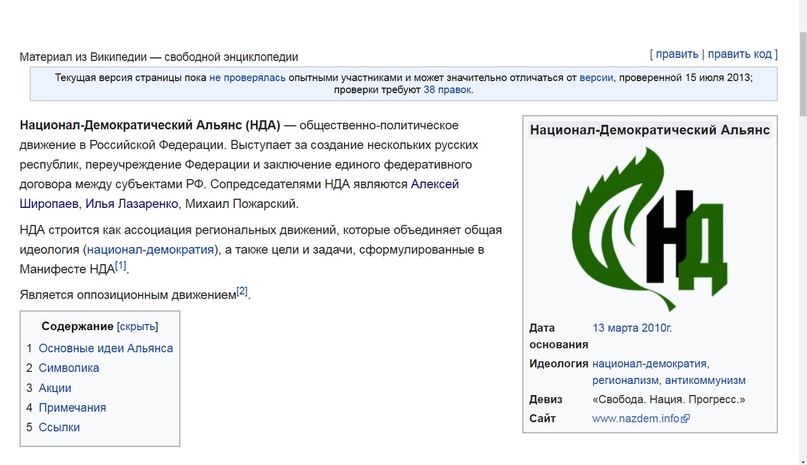
Task: Open the НДА green flame logo image
Action: 650,229
